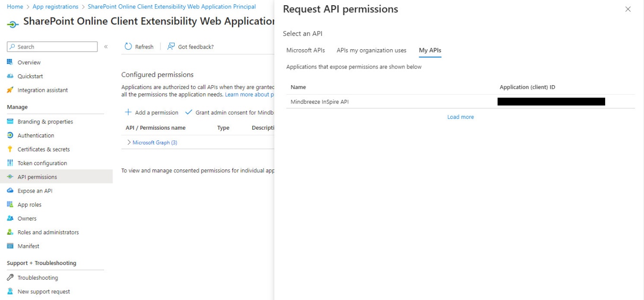Click the New support request icon

10,291
